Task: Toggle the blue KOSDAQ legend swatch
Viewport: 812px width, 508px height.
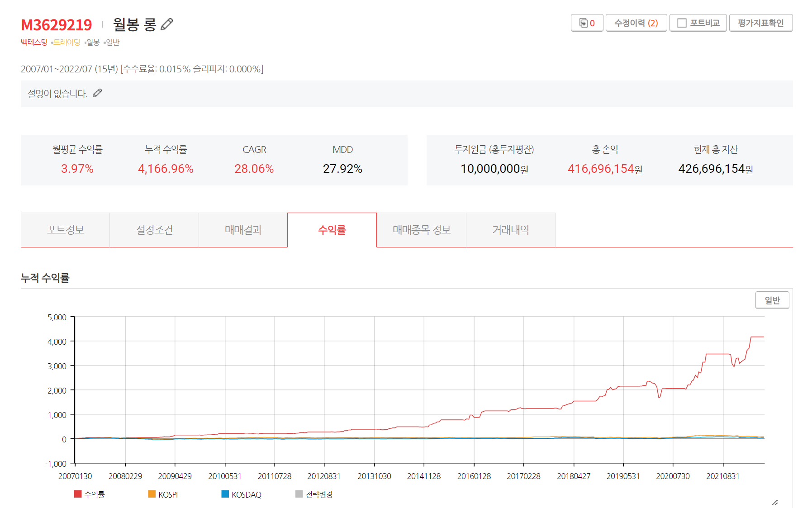Action: [x=225, y=494]
